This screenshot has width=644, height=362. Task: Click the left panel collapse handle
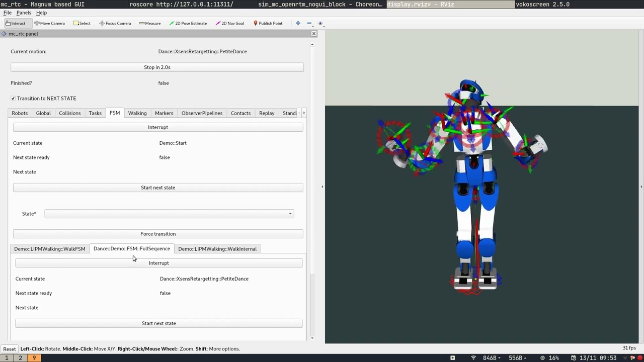(323, 187)
